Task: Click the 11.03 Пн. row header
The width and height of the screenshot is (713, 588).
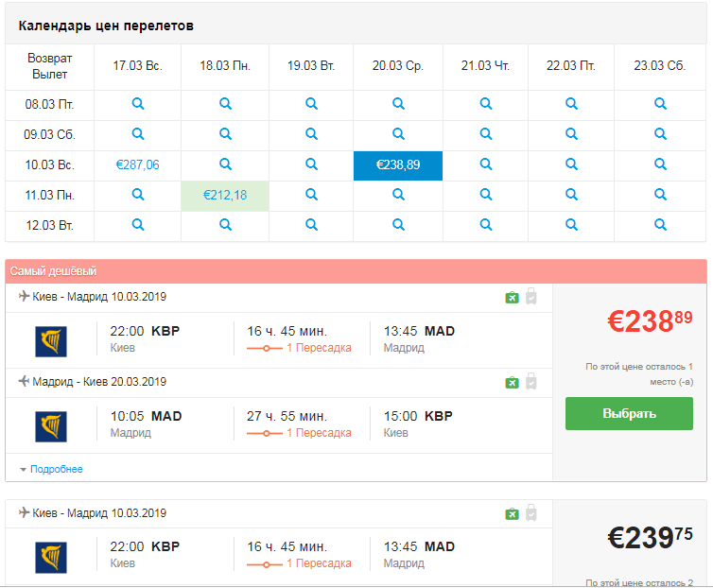Action: 49,196
